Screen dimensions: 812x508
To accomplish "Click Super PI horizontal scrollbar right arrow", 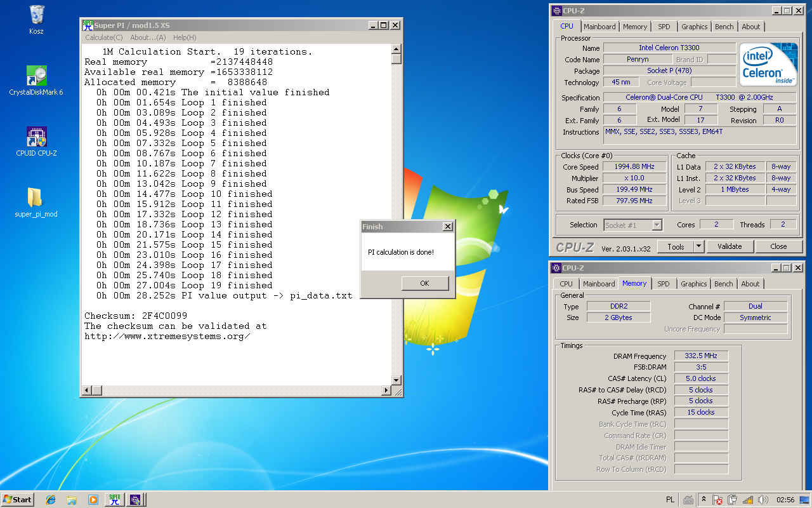I will 386,390.
